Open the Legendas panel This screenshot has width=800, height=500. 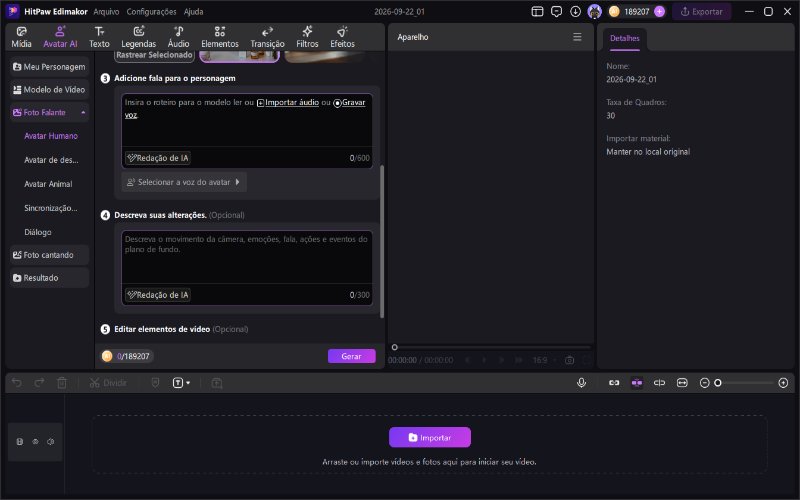pyautogui.click(x=138, y=37)
